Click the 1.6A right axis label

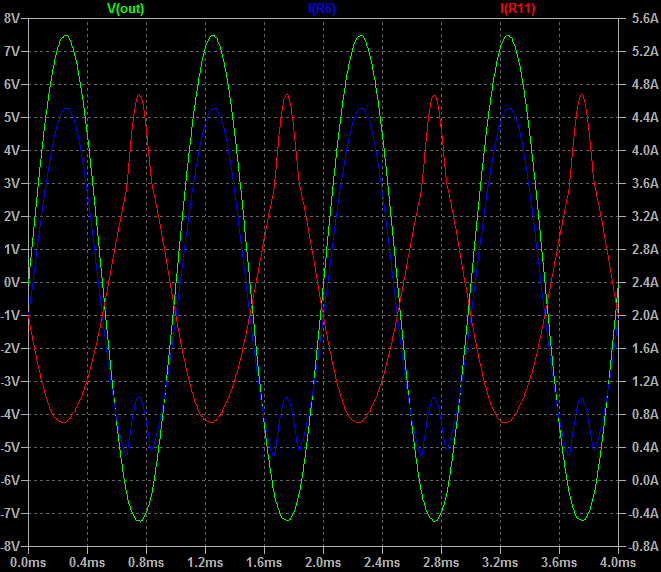pyautogui.click(x=645, y=348)
